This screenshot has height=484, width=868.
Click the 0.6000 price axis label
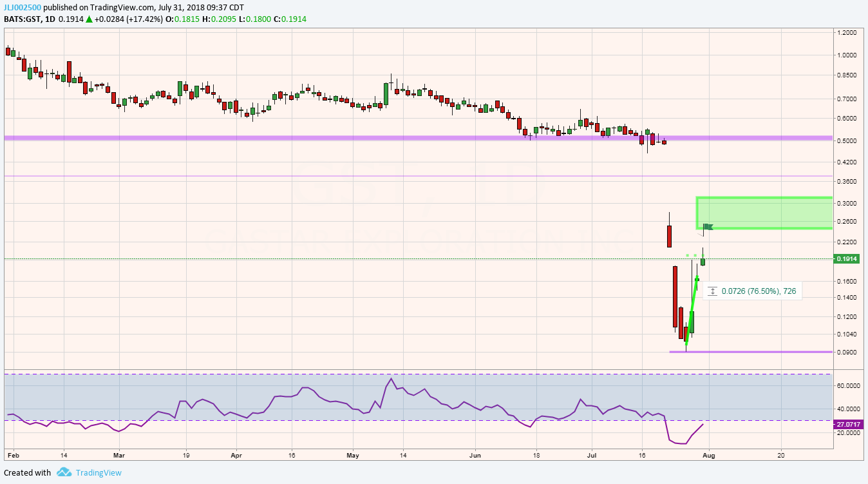click(x=847, y=119)
